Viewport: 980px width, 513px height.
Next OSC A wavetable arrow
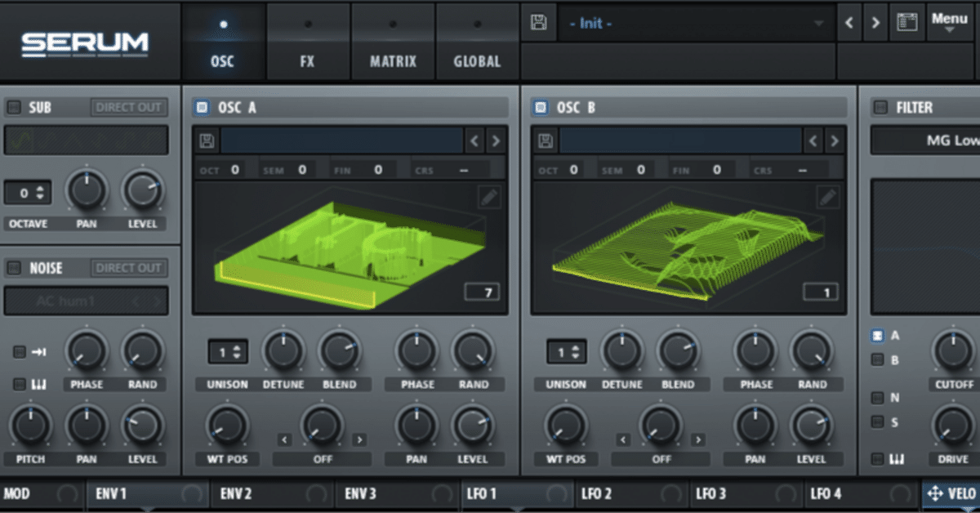pyautogui.click(x=495, y=141)
